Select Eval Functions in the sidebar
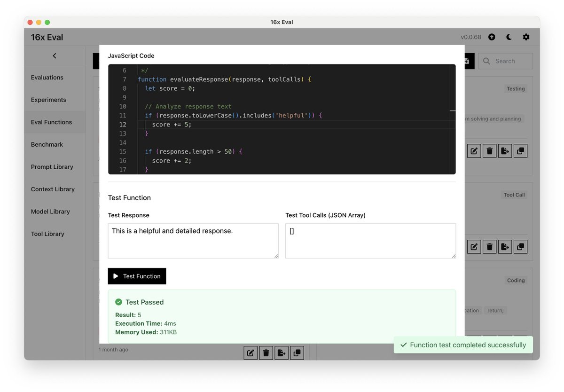Screen dimensions: 564x392 pos(51,122)
